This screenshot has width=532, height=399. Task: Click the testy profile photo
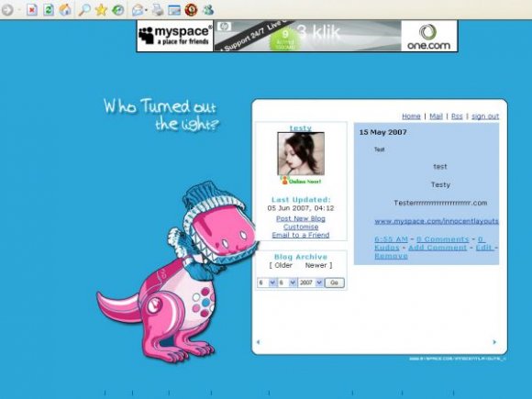coord(301,154)
